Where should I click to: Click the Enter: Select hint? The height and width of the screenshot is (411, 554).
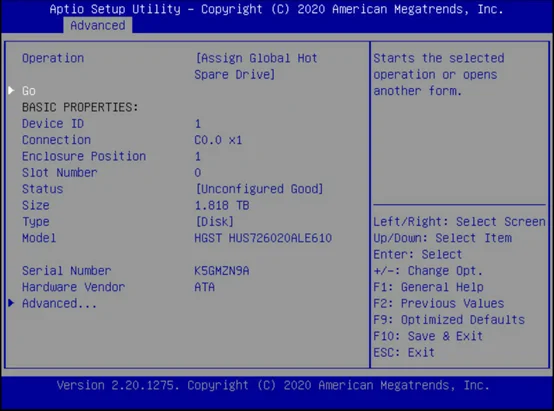click(418, 254)
